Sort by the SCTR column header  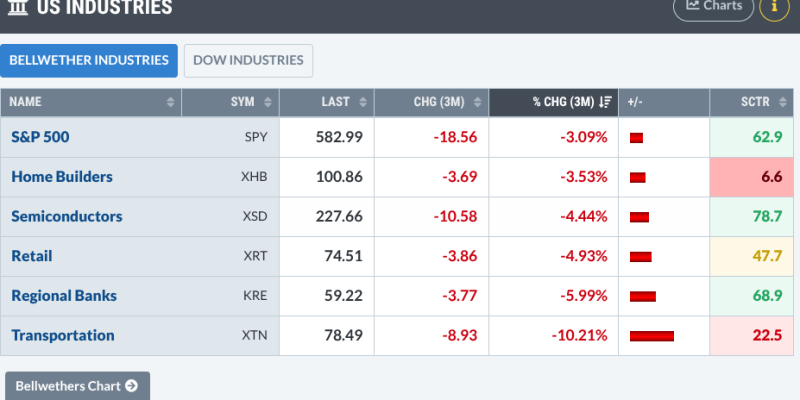pos(752,102)
